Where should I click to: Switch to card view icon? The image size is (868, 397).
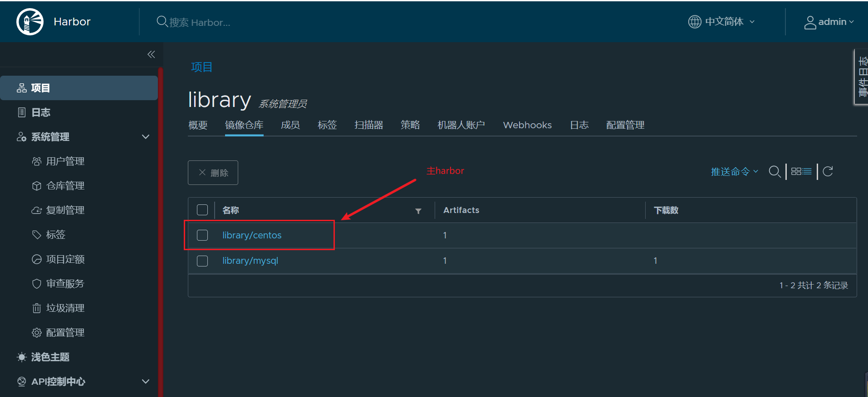pos(796,171)
